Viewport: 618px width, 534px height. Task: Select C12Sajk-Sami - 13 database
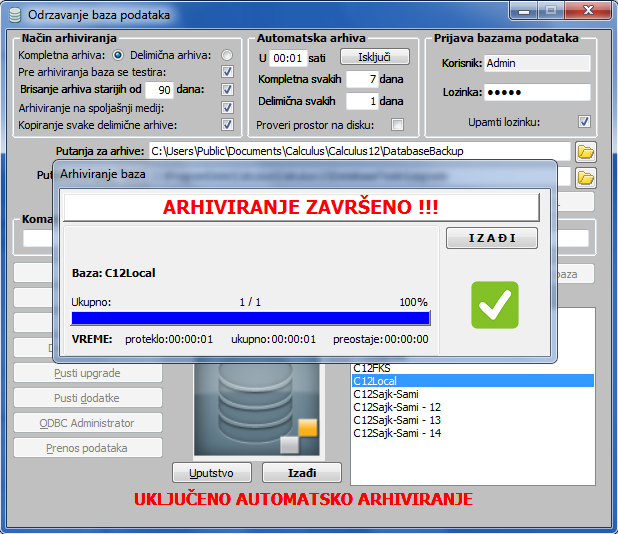[x=472, y=420]
